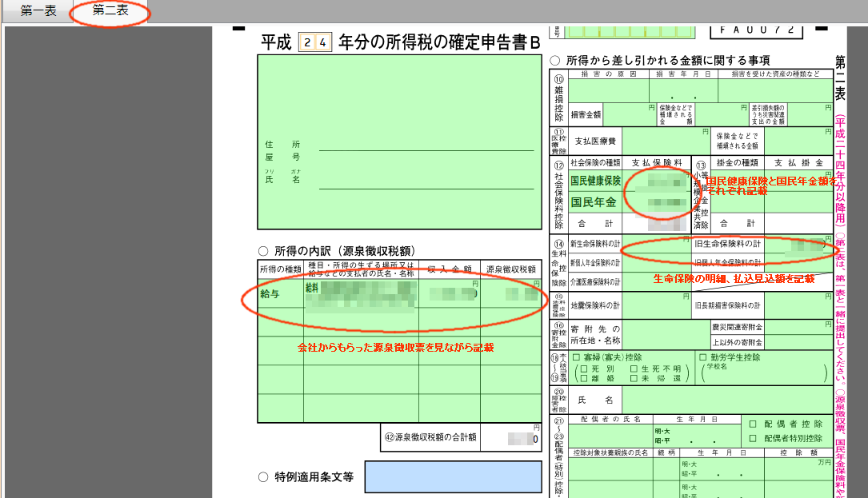Click the 支払医療費 amount field

666,141
